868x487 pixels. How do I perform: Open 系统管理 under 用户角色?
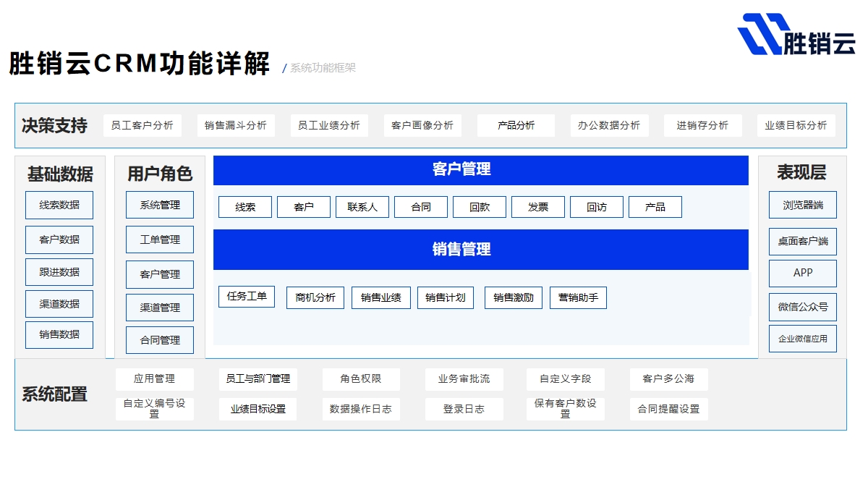pyautogui.click(x=159, y=205)
